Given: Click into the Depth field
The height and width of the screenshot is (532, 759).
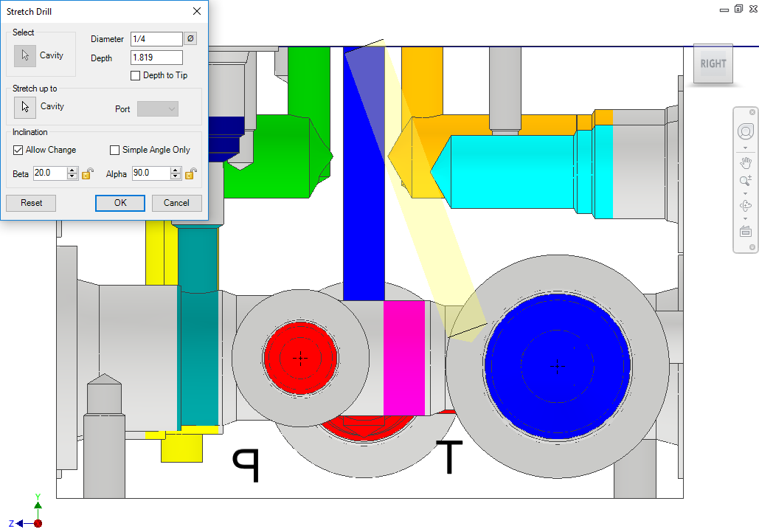Looking at the screenshot, I should [156, 58].
